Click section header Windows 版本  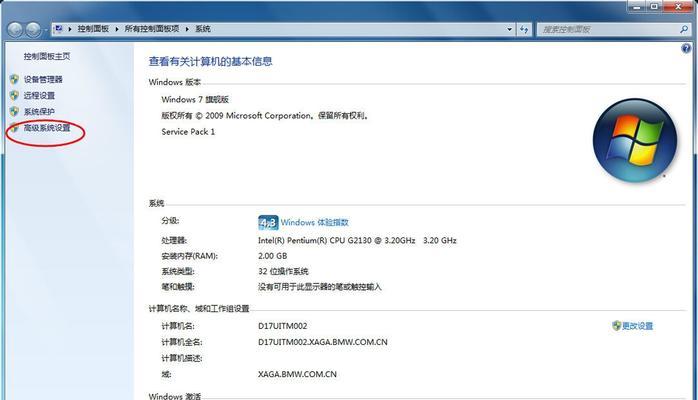pyautogui.click(x=175, y=82)
